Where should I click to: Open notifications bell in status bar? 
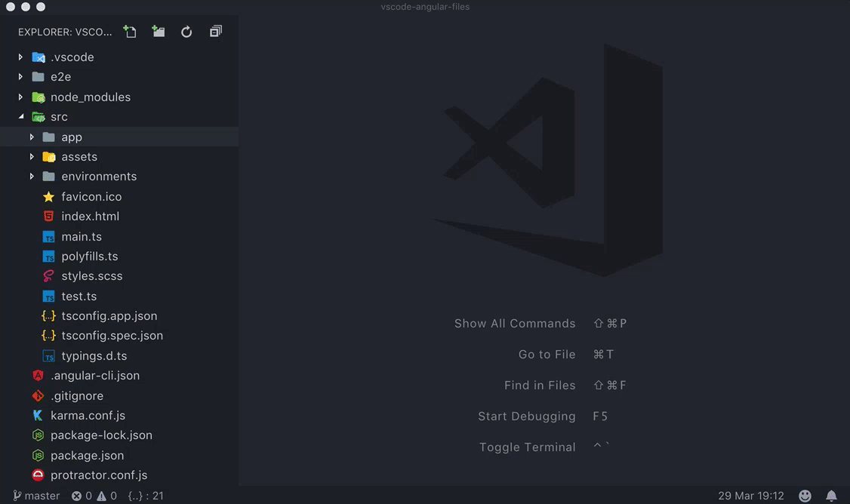pyautogui.click(x=831, y=496)
